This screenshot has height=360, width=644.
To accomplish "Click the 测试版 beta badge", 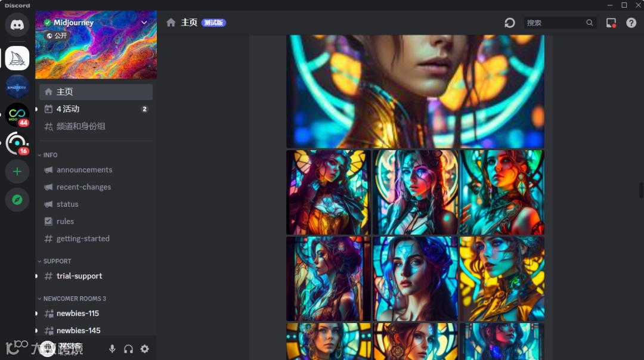I will tap(213, 23).
